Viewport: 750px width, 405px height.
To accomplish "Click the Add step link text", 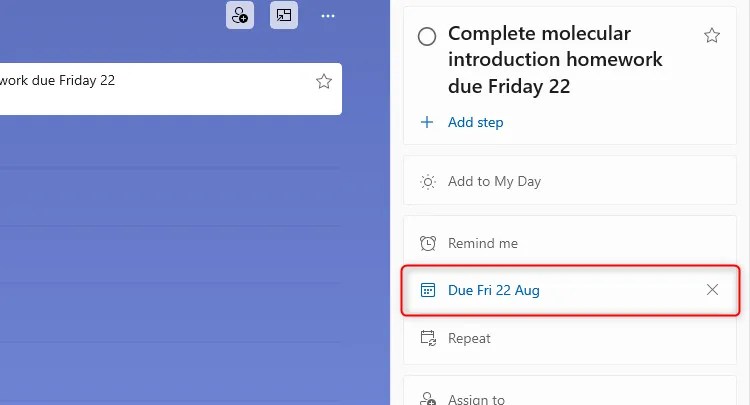I will click(476, 122).
